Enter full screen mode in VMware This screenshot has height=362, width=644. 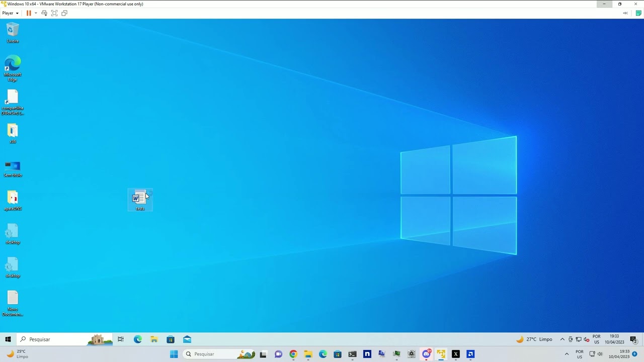[x=54, y=13]
